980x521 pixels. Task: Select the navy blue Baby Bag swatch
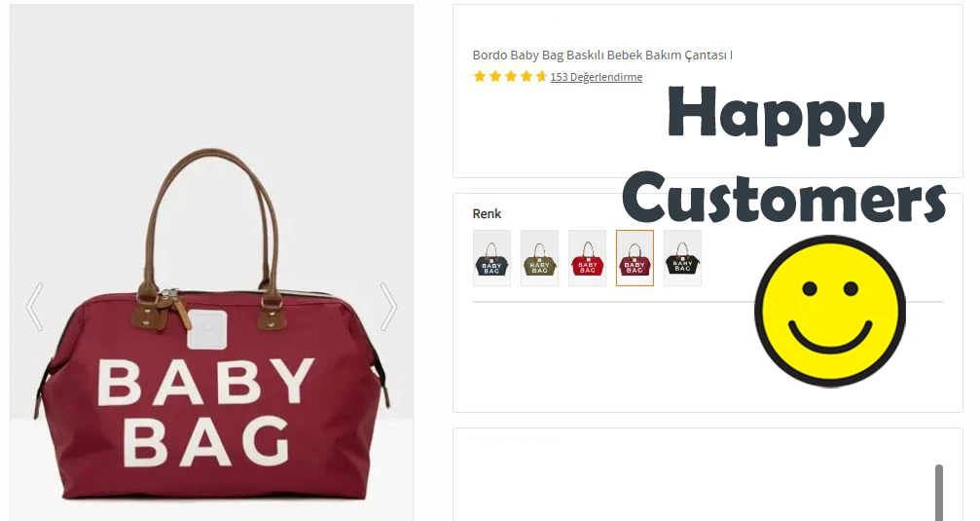tap(491, 258)
